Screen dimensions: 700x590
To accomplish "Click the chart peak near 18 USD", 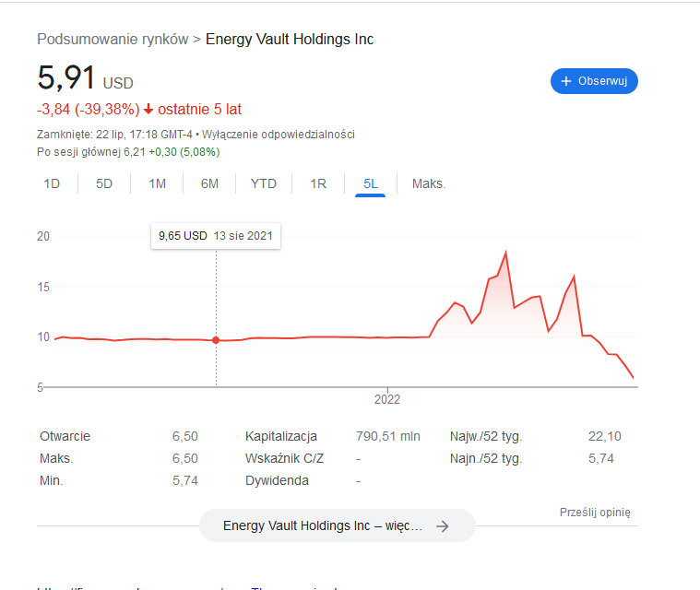I will pyautogui.click(x=505, y=253).
